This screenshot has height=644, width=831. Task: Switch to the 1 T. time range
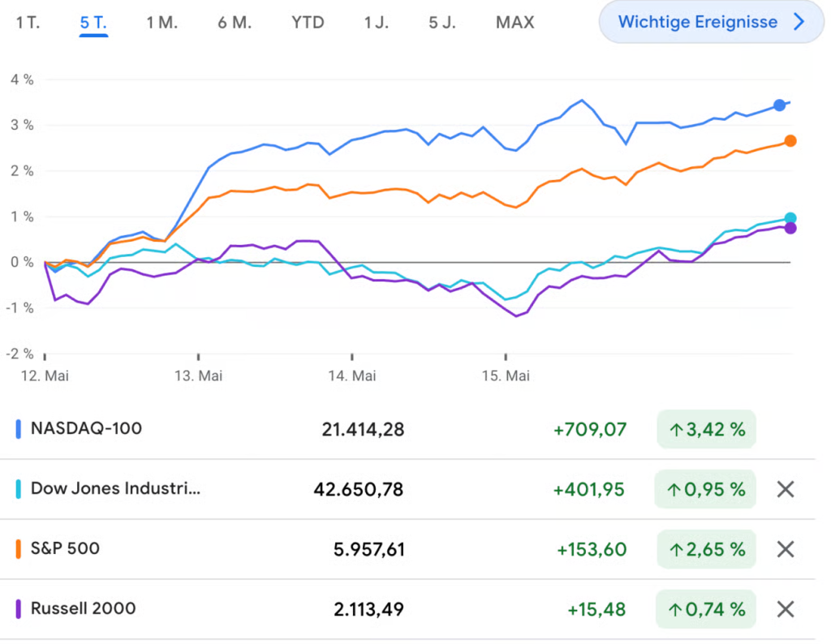[x=28, y=23]
